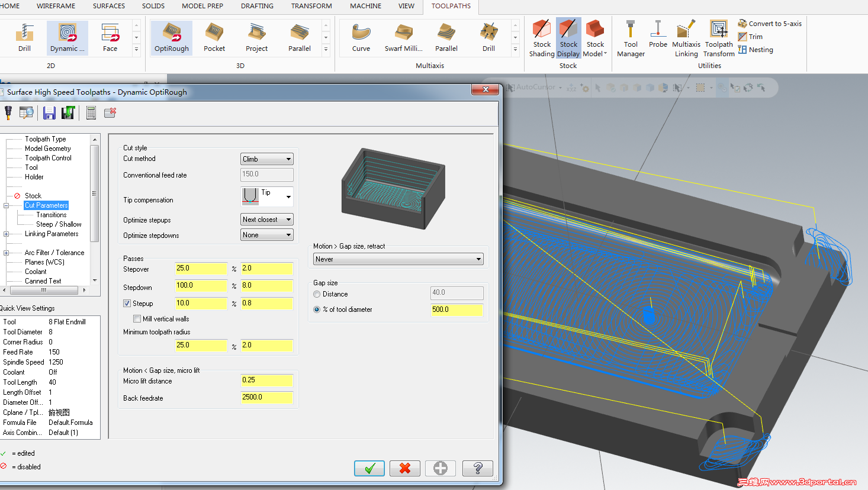Select the Multiaxis group Drill icon
This screenshot has height=490, width=868.
(488, 38)
